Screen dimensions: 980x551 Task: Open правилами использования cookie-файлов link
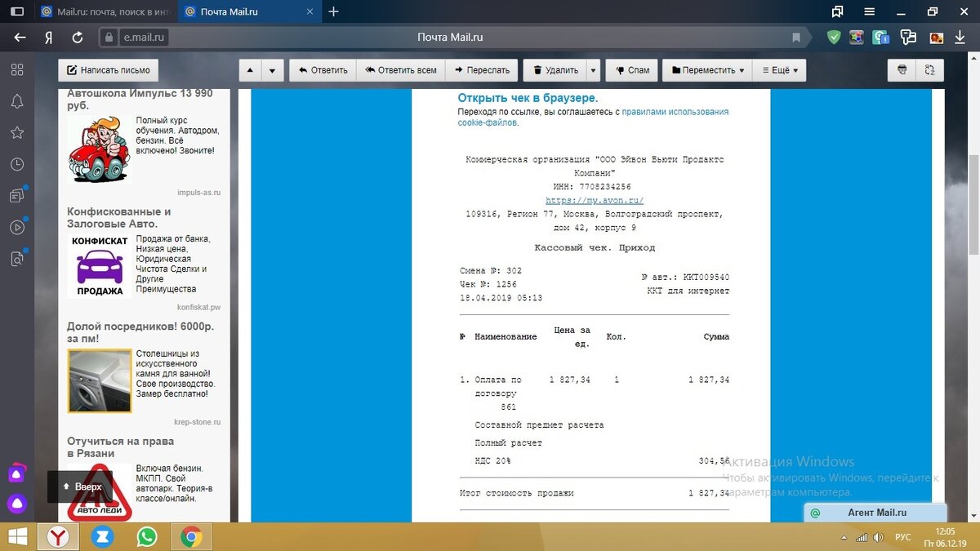593,117
